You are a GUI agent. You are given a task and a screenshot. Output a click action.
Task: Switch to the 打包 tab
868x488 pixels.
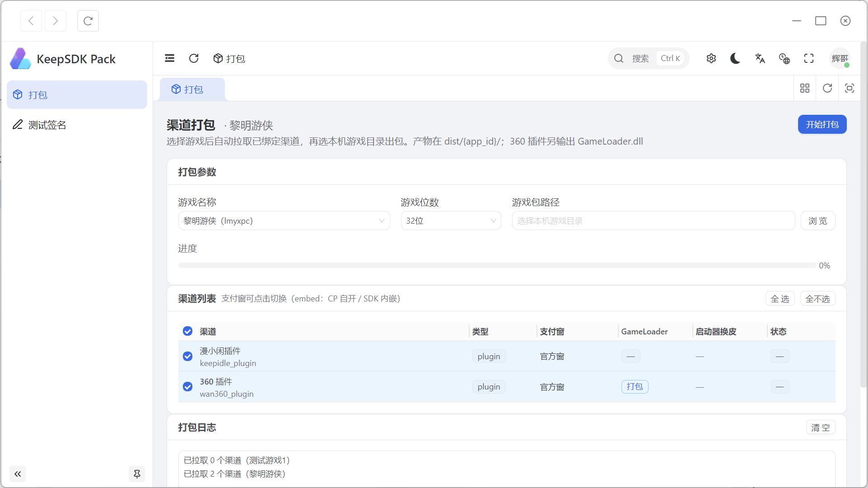[x=192, y=89]
